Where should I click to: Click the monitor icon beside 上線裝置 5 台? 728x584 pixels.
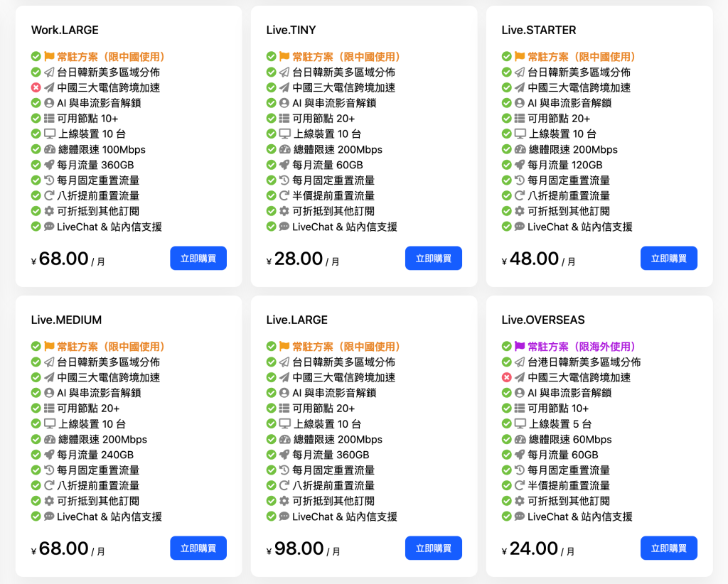coord(520,423)
